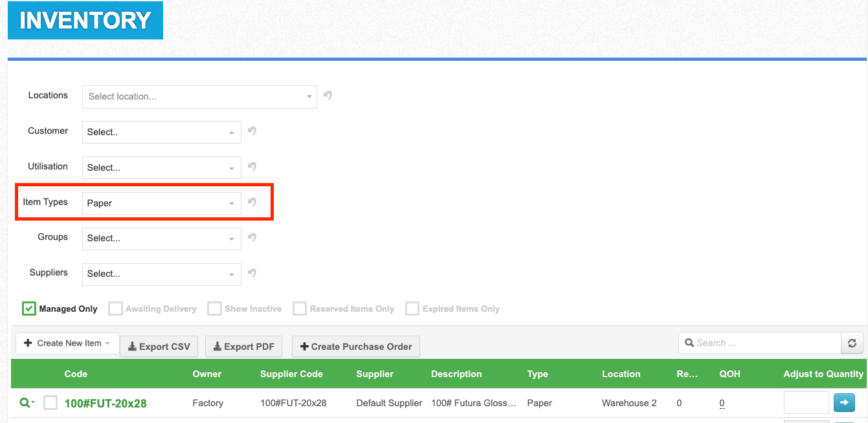Open magnifier actions menu for 100#FUT-20x28 row
The width and height of the screenshot is (868, 423).
pyautogui.click(x=27, y=403)
